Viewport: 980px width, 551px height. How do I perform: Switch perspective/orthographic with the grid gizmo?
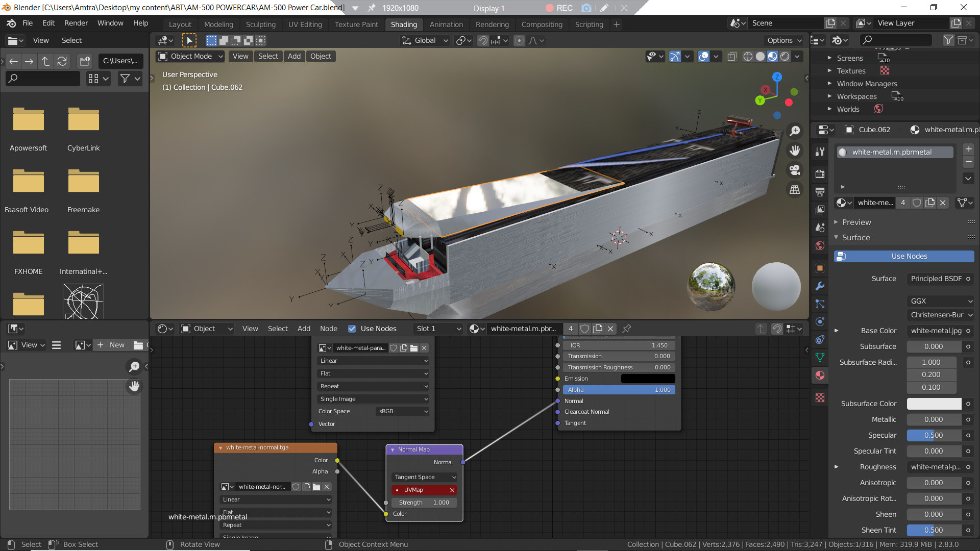[795, 190]
